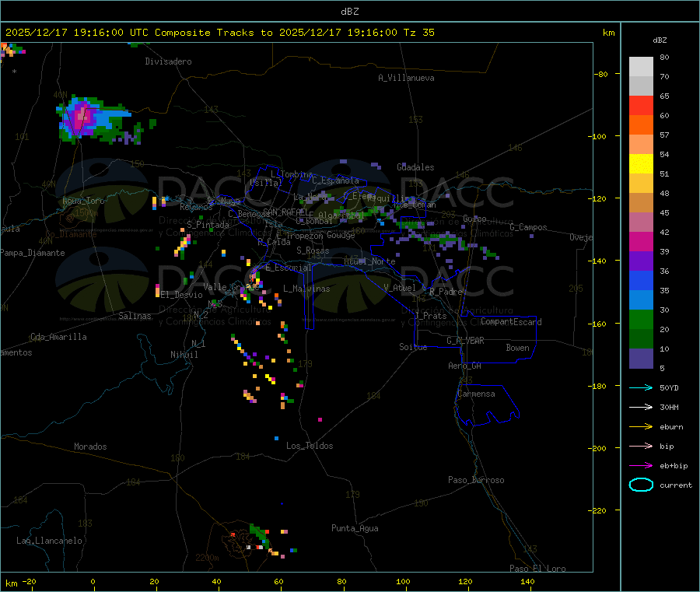The image size is (700, 592).
Task: Click the 'Tz 35' text in header
Action: point(418,33)
